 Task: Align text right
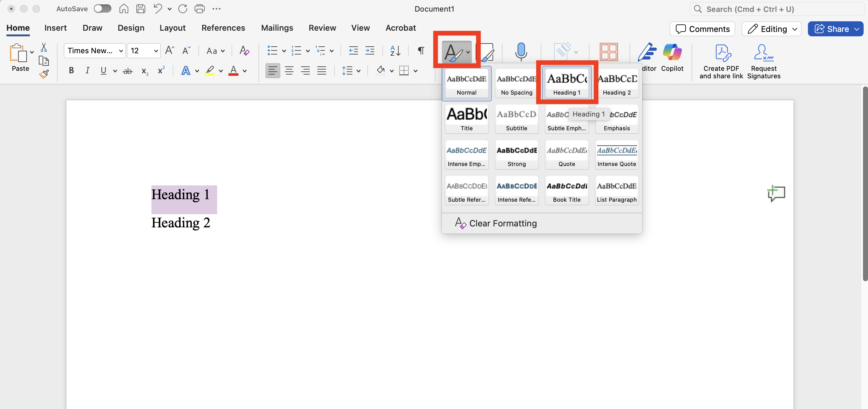(305, 71)
